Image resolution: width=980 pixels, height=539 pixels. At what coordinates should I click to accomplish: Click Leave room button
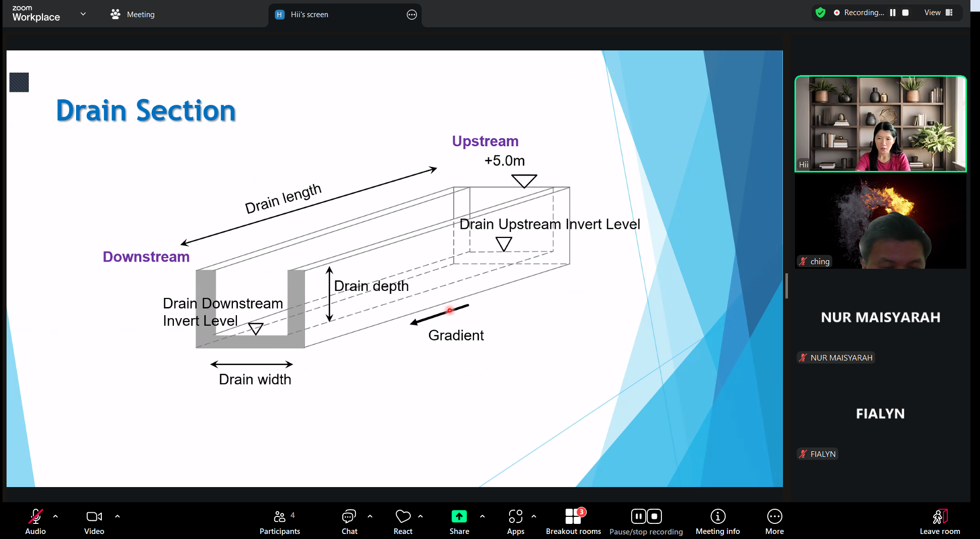click(x=940, y=521)
